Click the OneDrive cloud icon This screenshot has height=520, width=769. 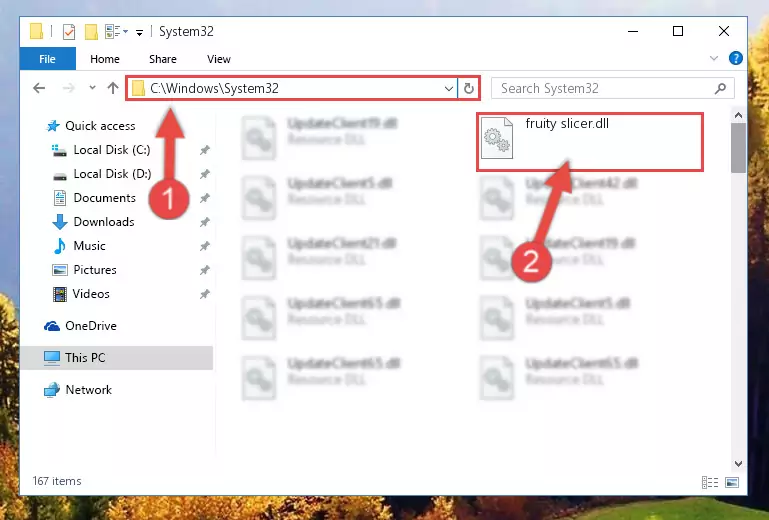pos(52,326)
